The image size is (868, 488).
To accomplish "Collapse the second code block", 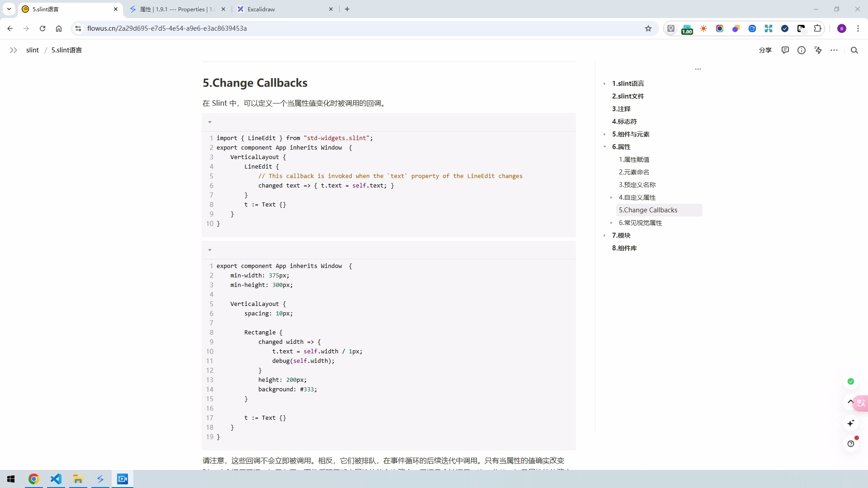I will 210,250.
